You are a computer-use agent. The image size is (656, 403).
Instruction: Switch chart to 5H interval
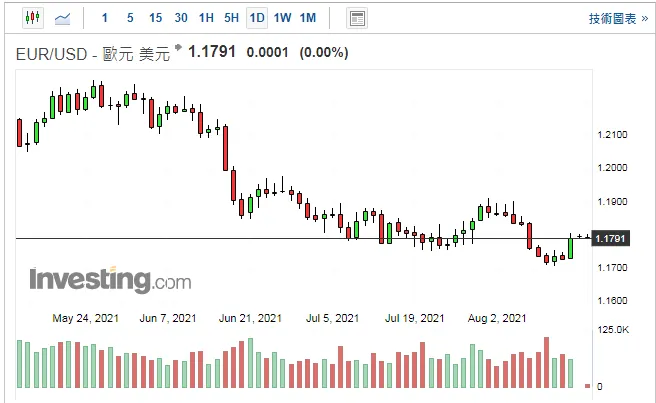tap(231, 18)
